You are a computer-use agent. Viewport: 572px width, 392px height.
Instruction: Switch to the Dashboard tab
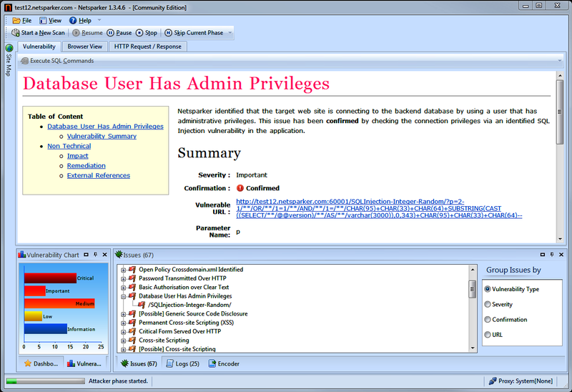point(41,364)
